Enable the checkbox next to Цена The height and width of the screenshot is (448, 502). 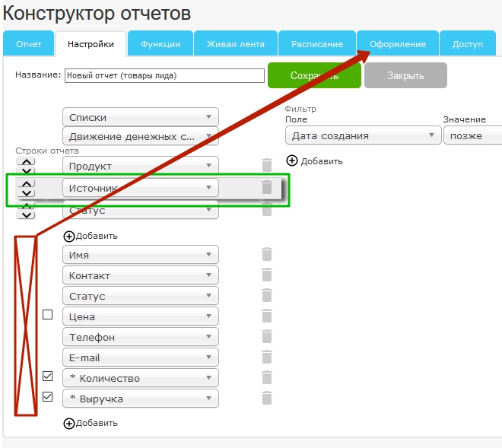(47, 315)
